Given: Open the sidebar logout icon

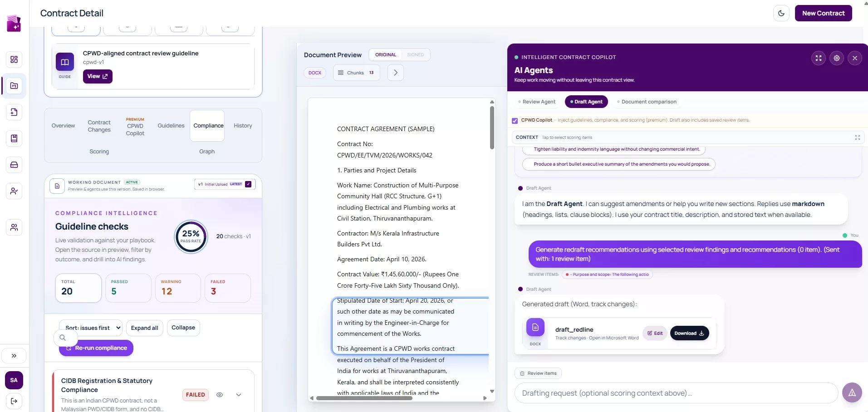Looking at the screenshot, I should click(x=14, y=401).
